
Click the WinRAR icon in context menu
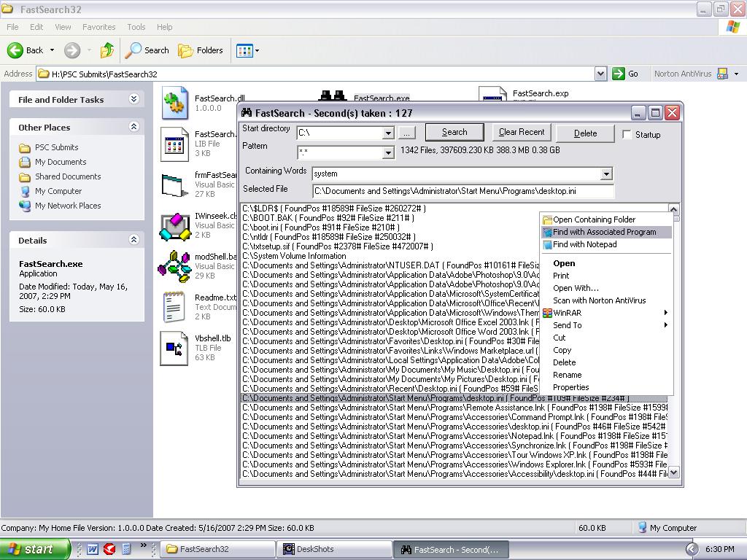coord(547,313)
